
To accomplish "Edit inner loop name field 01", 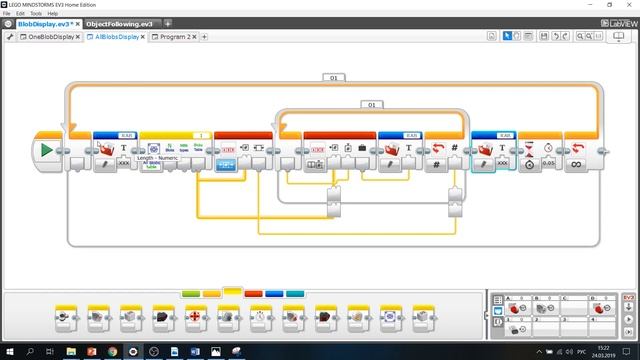I will coord(372,105).
